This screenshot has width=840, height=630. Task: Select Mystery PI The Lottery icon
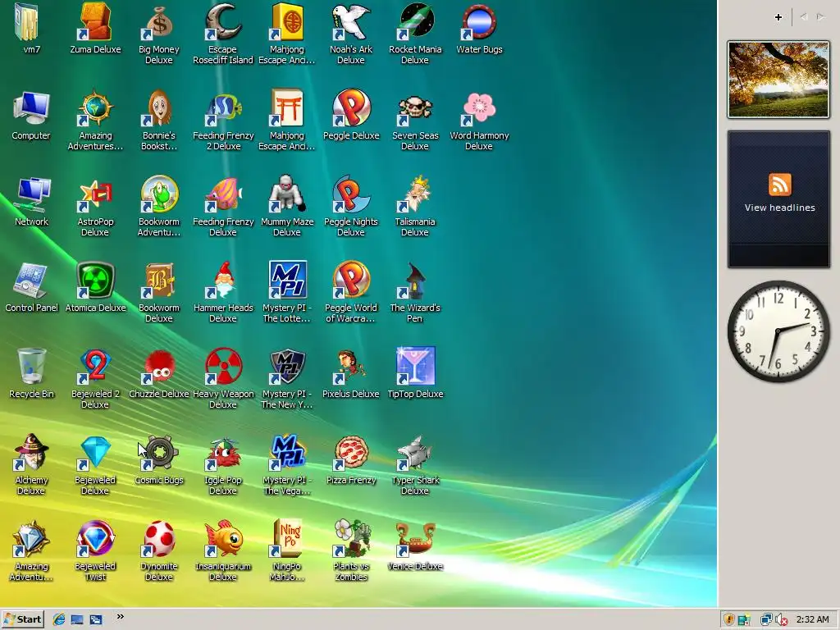287,281
